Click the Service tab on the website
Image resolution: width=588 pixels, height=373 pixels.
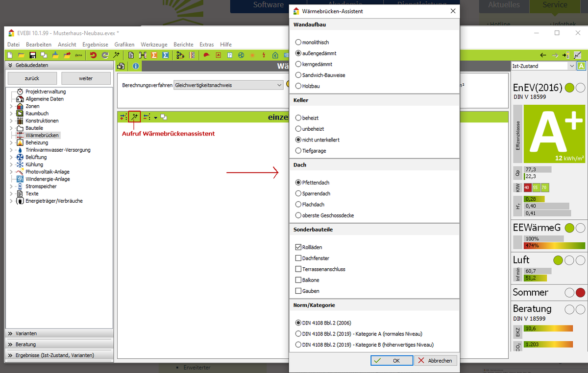tap(555, 5)
